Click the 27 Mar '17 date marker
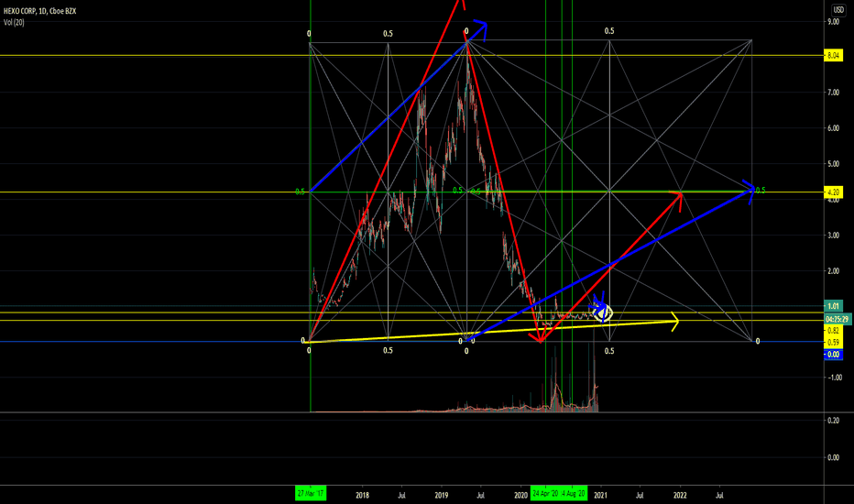 pyautogui.click(x=311, y=494)
